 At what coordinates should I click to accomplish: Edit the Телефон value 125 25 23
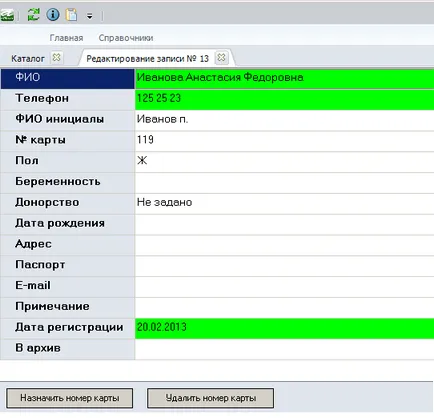(284, 99)
